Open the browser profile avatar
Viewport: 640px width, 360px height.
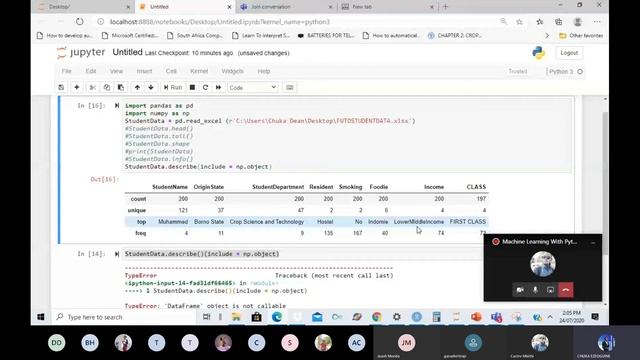tap(578, 22)
